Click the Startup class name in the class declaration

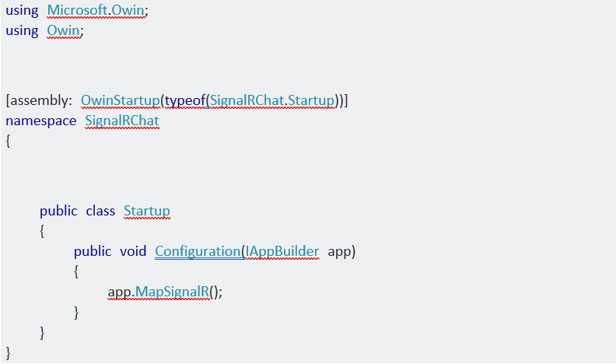click(x=146, y=211)
